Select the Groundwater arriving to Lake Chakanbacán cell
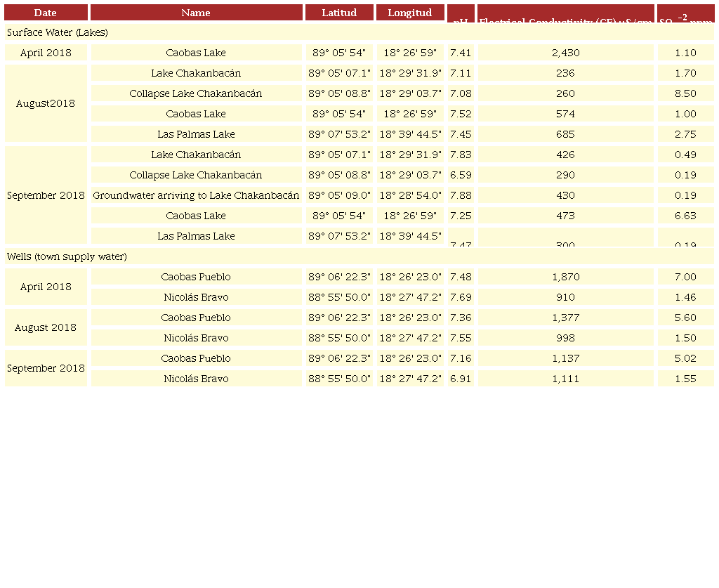Screen dimensions: 719x588 (196, 195)
